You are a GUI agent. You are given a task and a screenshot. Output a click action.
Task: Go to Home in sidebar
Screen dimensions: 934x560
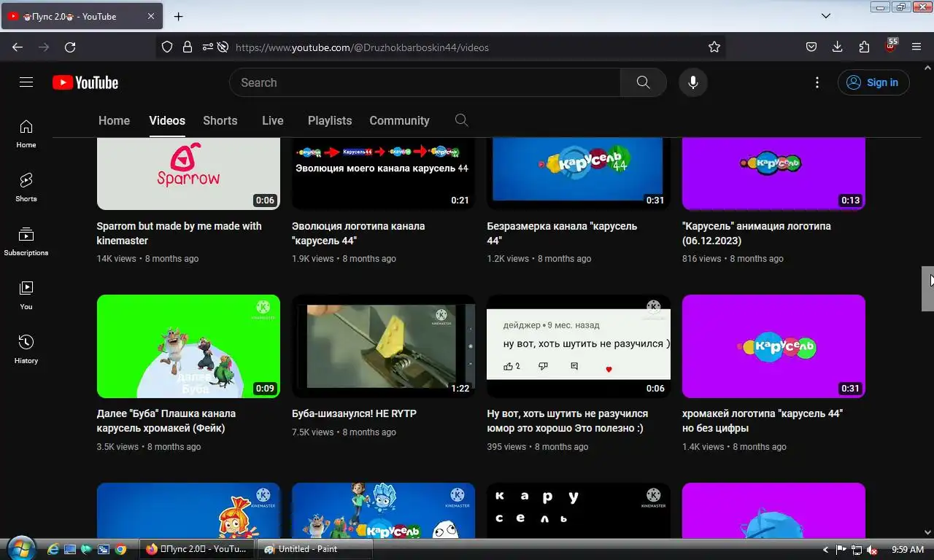pos(26,133)
